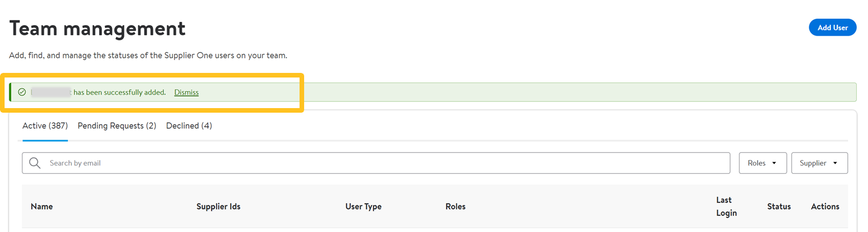Viewport: 868px width, 232px height.
Task: Click the Roles column header in table
Action: 455,207
